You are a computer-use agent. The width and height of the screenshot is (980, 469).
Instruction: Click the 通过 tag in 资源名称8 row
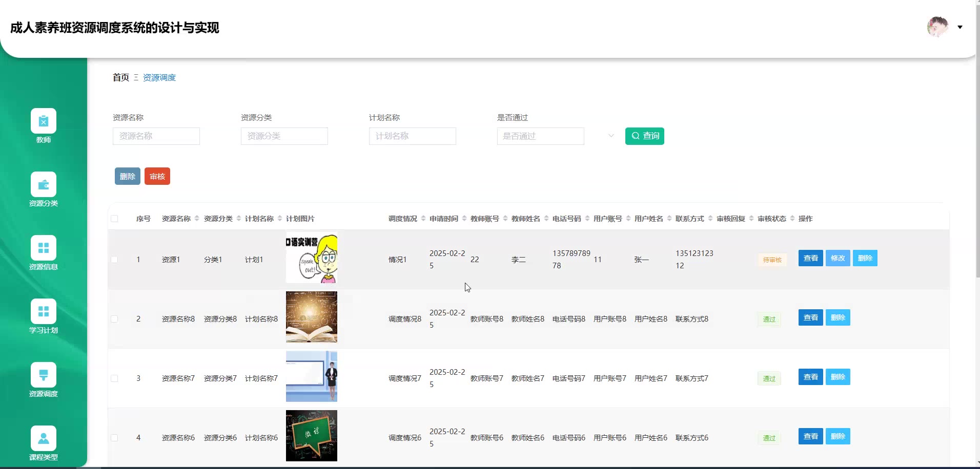click(x=769, y=319)
